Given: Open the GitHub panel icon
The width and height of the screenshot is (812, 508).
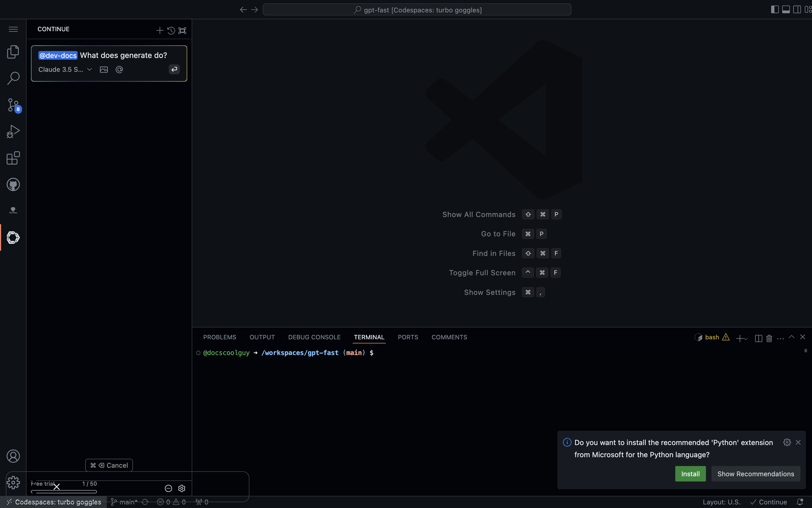Looking at the screenshot, I should (x=13, y=184).
